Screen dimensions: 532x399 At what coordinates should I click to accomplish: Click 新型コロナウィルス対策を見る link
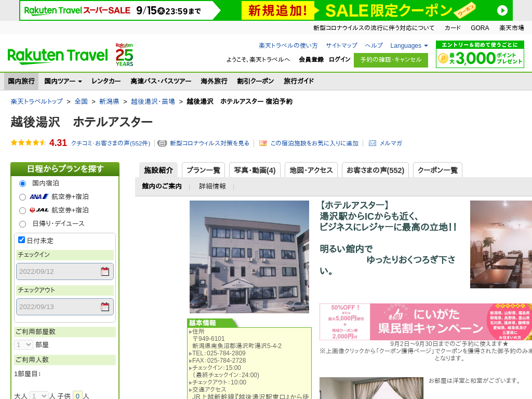[210, 143]
